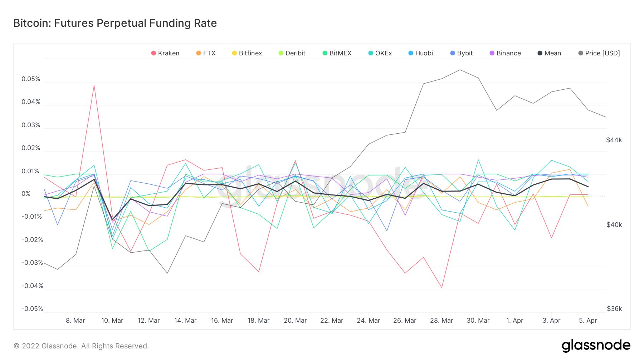This screenshot has height=362, width=644.
Task: Hide the FTX series in legend
Action: (x=206, y=53)
